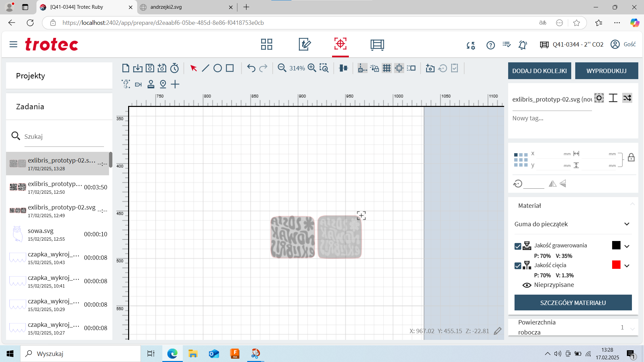Click the connection sync settings icon in header
The width and height of the screenshot is (644, 362).
coord(471,45)
